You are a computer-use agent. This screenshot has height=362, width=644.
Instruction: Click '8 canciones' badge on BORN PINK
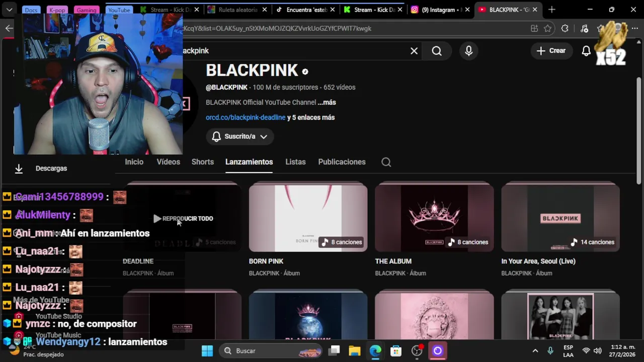[x=342, y=242]
